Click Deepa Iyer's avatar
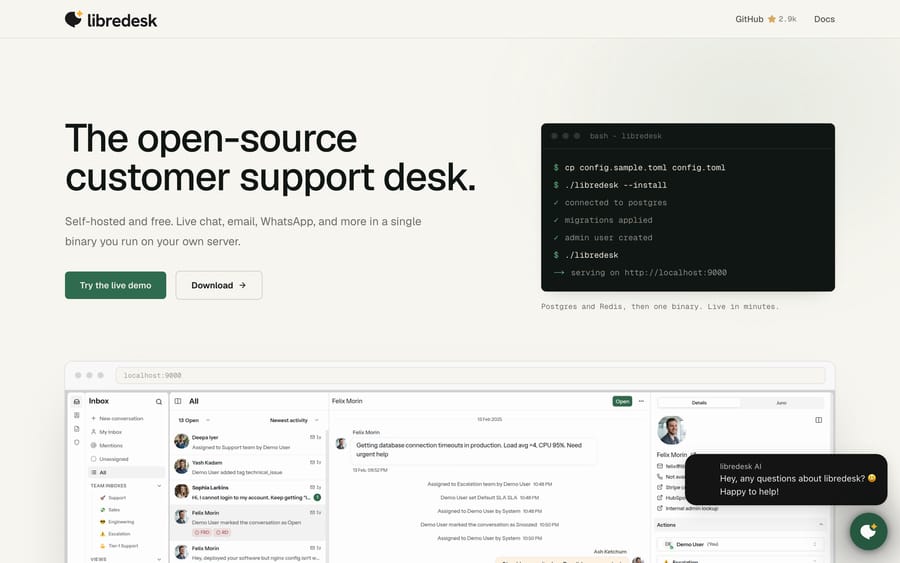The width and height of the screenshot is (900, 563). [181, 441]
